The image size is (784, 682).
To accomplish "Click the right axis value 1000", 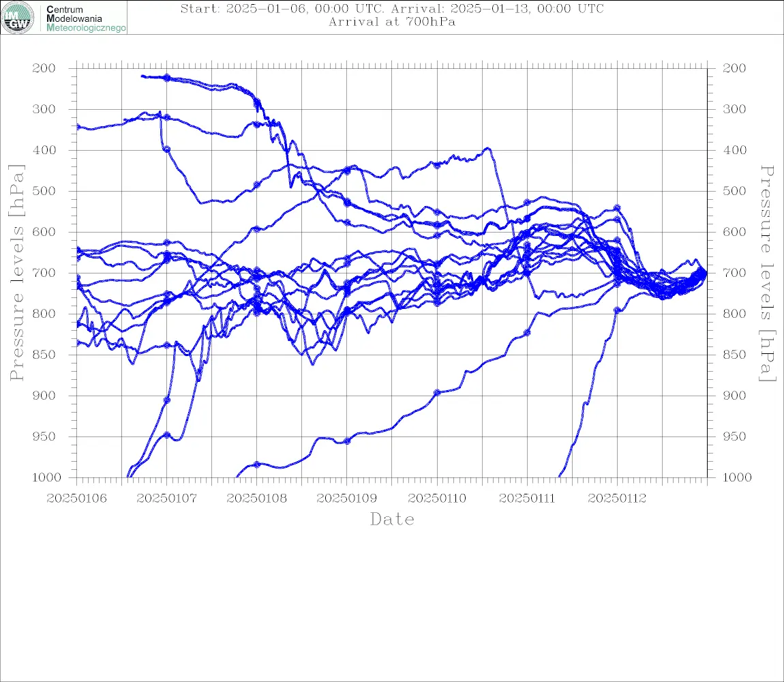I will point(737,477).
